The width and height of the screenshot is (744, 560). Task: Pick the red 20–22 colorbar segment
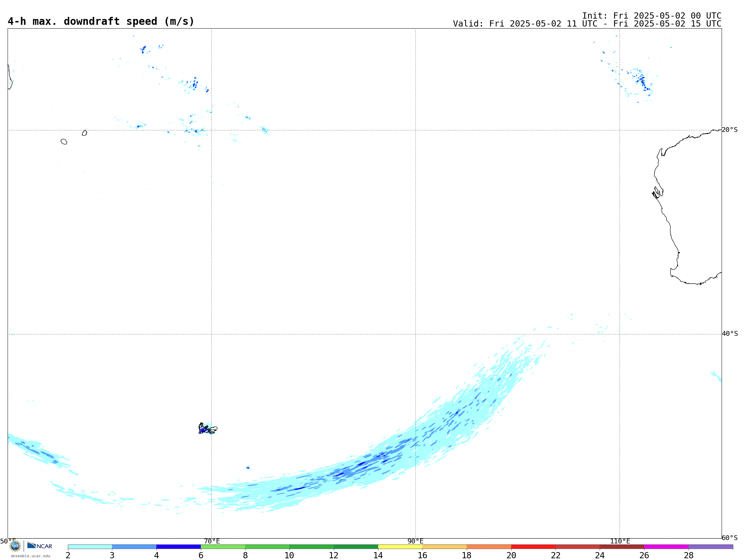pyautogui.click(x=533, y=547)
